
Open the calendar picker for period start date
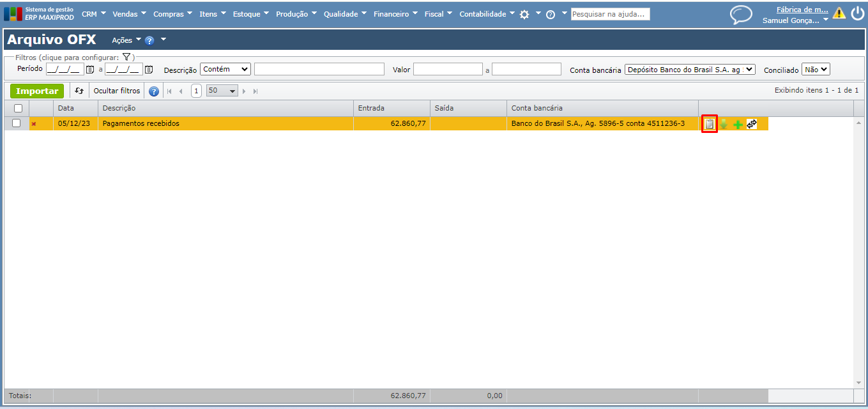coord(90,70)
